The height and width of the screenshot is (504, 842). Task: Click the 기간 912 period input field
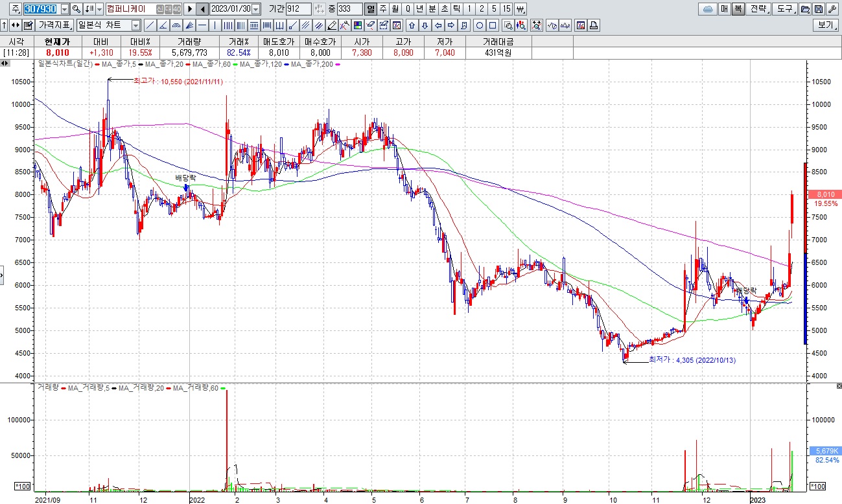pyautogui.click(x=298, y=9)
